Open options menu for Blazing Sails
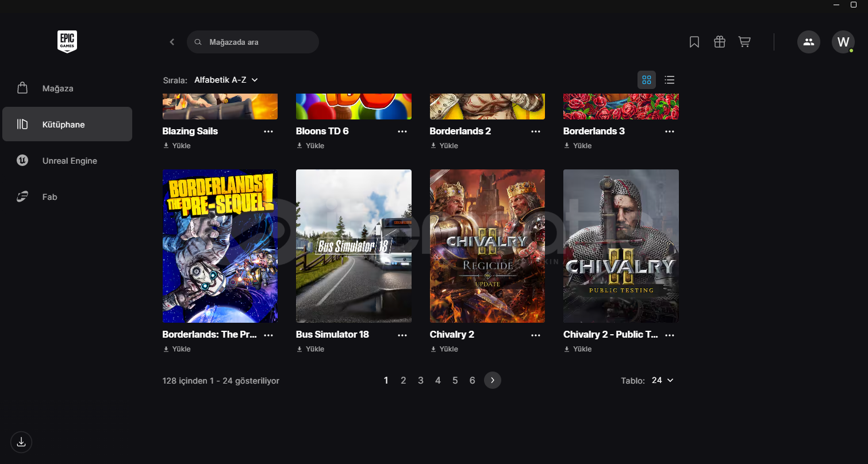The width and height of the screenshot is (868, 464). pos(268,132)
